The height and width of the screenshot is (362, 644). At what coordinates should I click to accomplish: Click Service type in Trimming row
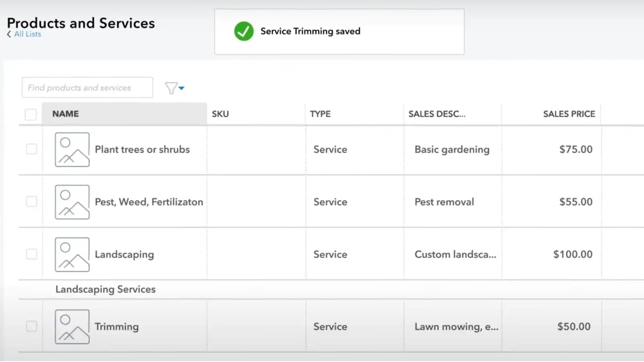(330, 326)
